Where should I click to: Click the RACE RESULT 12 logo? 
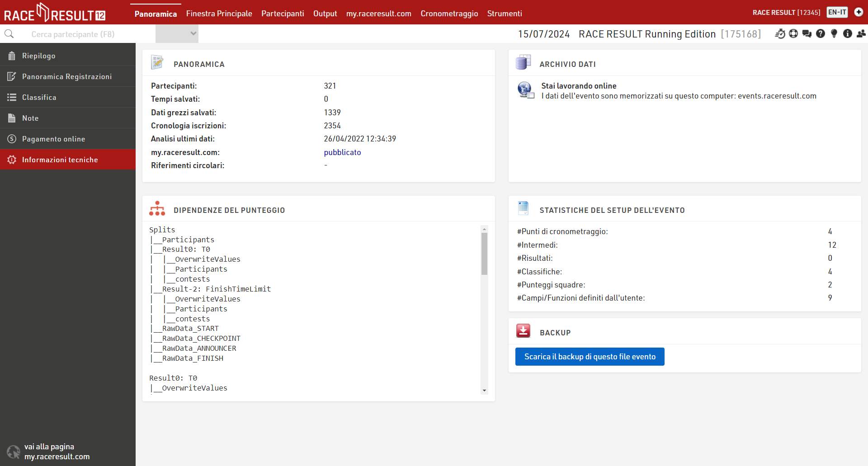(55, 13)
